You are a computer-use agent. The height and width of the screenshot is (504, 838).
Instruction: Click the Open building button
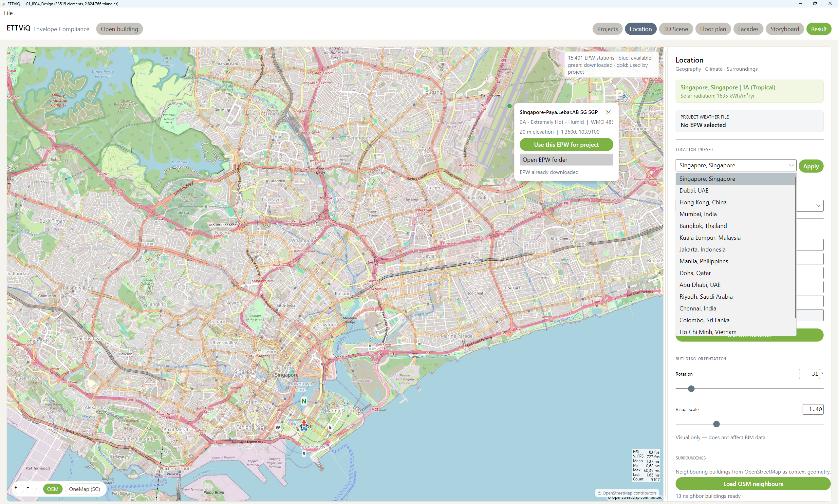click(119, 29)
